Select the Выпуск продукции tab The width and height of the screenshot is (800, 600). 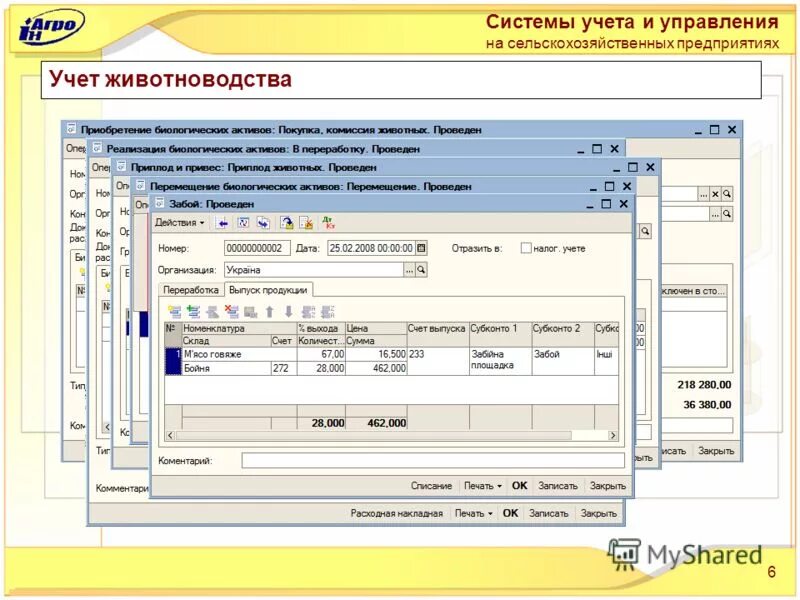(267, 290)
